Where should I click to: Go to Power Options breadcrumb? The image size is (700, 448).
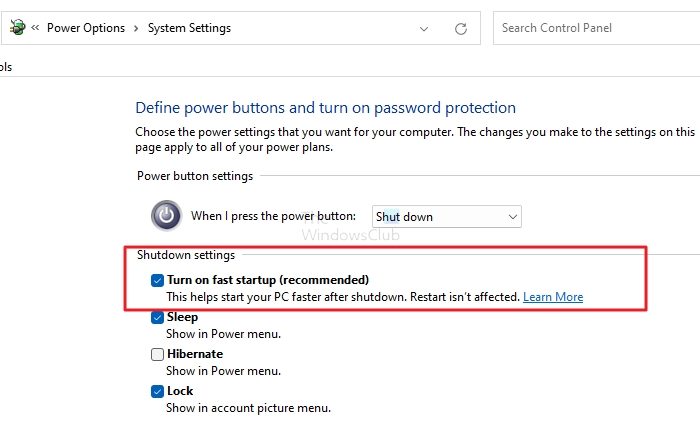[x=85, y=28]
